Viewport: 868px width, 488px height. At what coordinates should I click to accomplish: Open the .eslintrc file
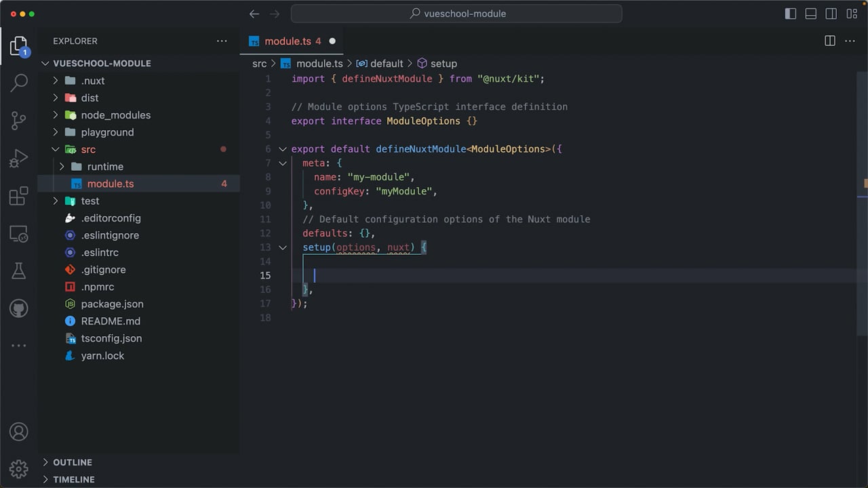(x=138, y=253)
